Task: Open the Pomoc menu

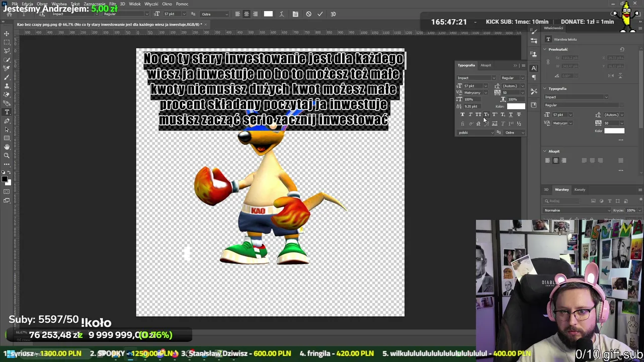Action: tap(182, 4)
